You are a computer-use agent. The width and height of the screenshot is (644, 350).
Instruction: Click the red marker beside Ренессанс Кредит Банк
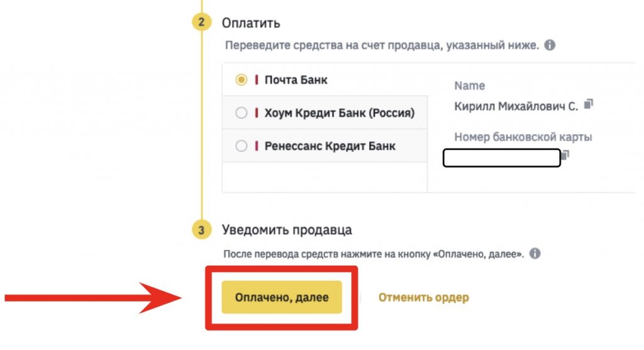(257, 146)
